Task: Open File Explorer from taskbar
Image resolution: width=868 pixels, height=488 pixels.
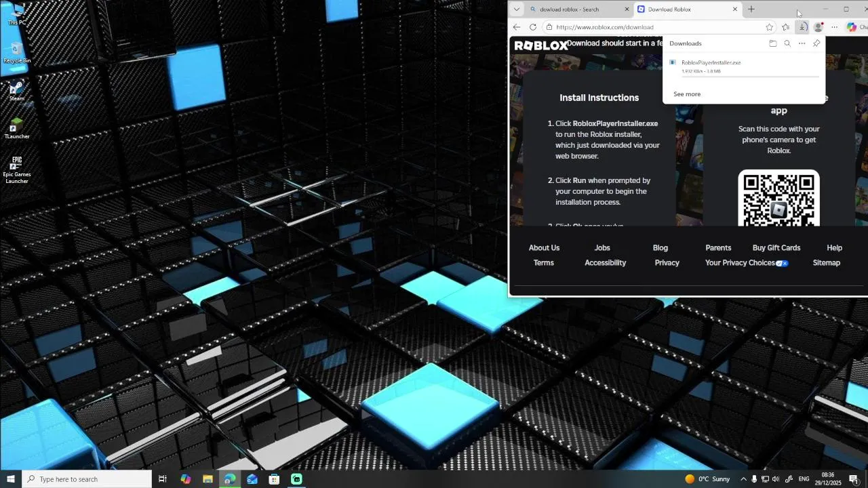Action: (208, 479)
